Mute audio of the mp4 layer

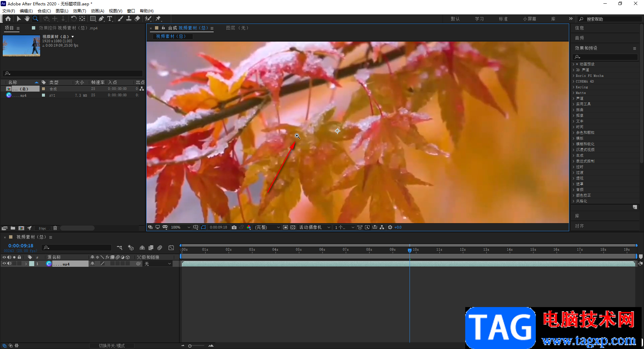click(x=9, y=264)
